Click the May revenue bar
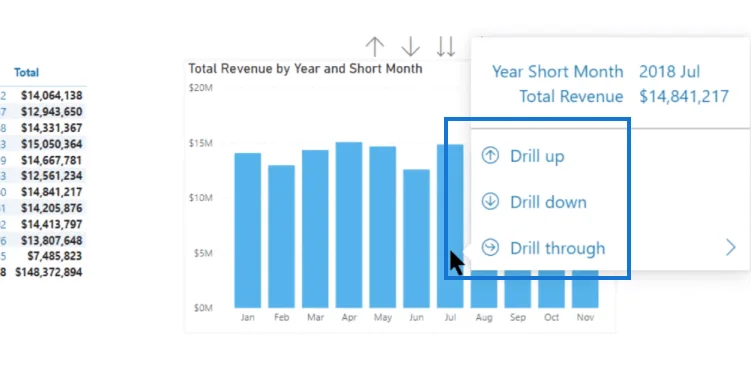 [383, 227]
